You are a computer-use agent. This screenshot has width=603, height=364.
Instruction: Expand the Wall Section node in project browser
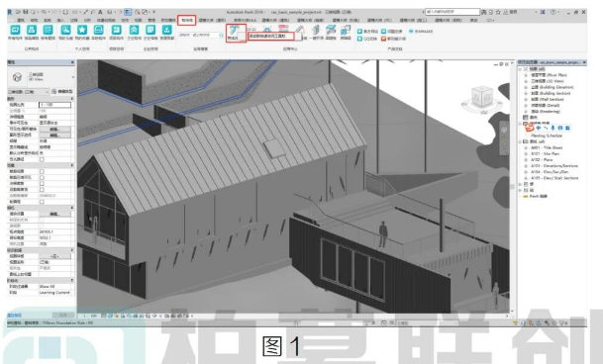click(x=526, y=99)
